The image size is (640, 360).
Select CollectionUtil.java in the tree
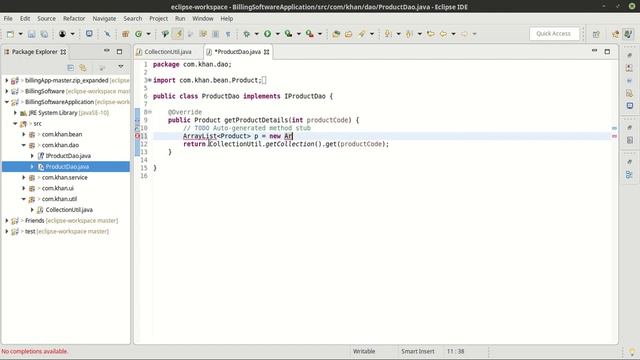69,210
